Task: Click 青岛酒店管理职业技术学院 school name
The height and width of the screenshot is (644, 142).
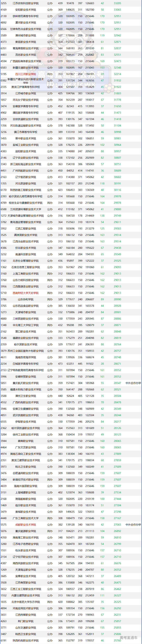Action: pos(26,222)
